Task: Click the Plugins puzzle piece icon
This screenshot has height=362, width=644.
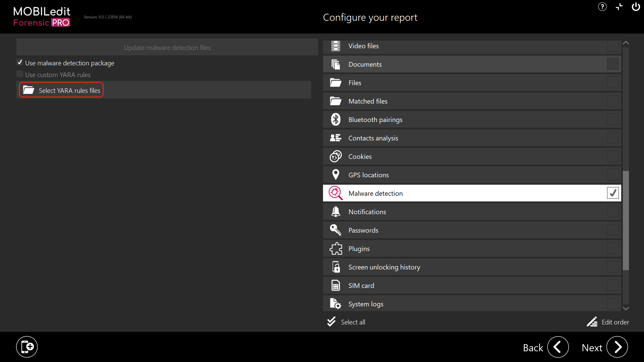Action: point(335,248)
